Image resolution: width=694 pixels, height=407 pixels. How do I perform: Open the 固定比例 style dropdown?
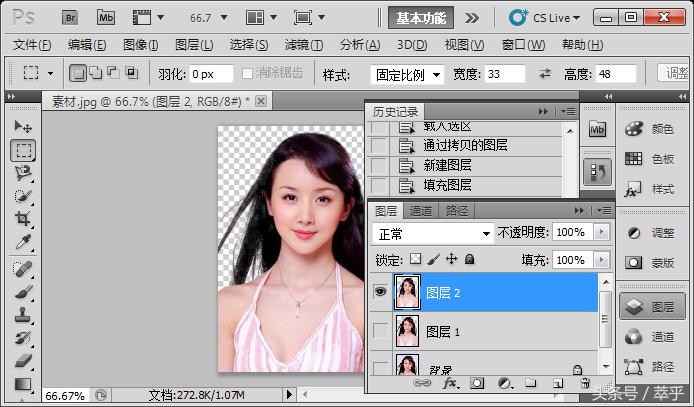click(x=407, y=74)
